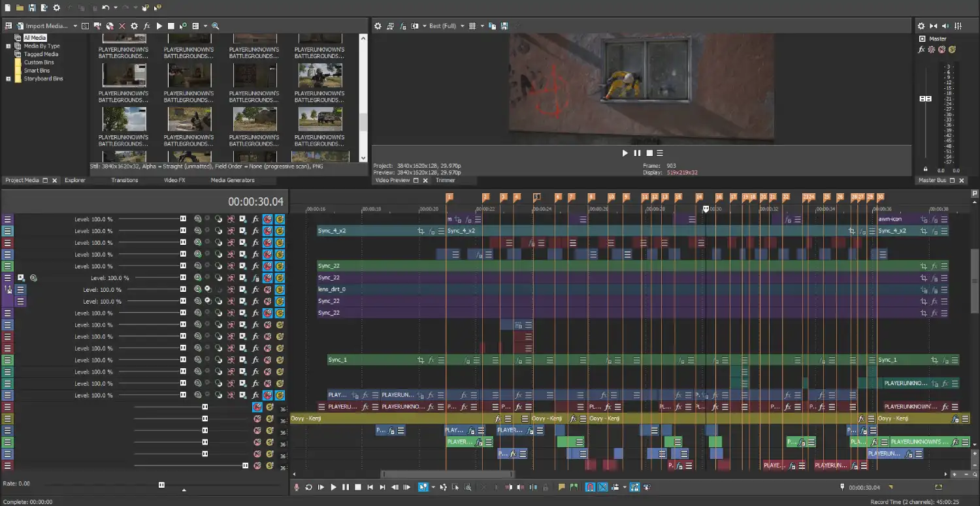Play the video in the preview window

click(625, 153)
